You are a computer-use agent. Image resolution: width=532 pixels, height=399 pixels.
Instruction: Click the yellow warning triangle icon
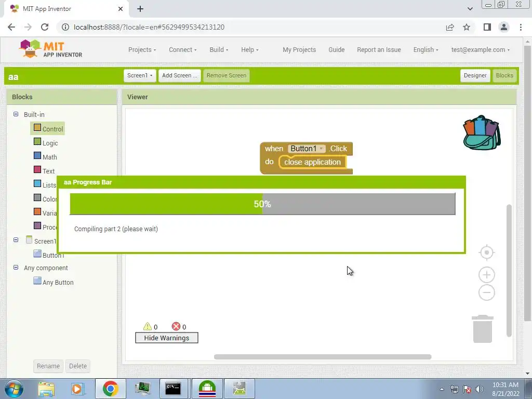pyautogui.click(x=147, y=326)
